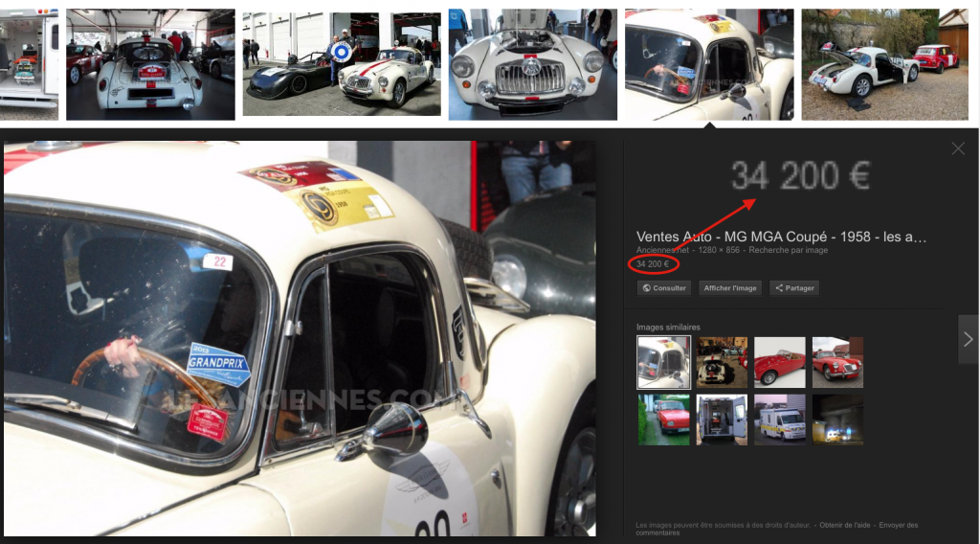Open similar image of car with open trunk
This screenshot has width=980, height=544.
click(722, 362)
